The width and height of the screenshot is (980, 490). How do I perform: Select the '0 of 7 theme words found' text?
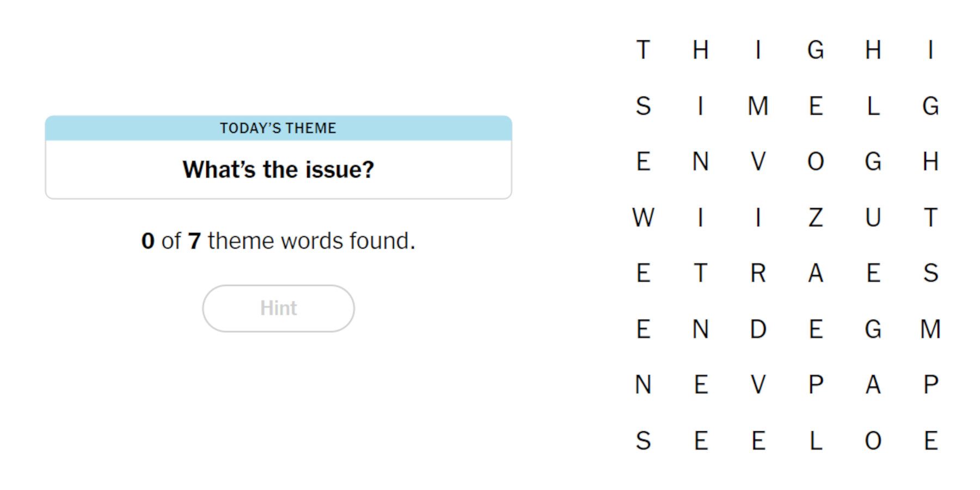(278, 240)
